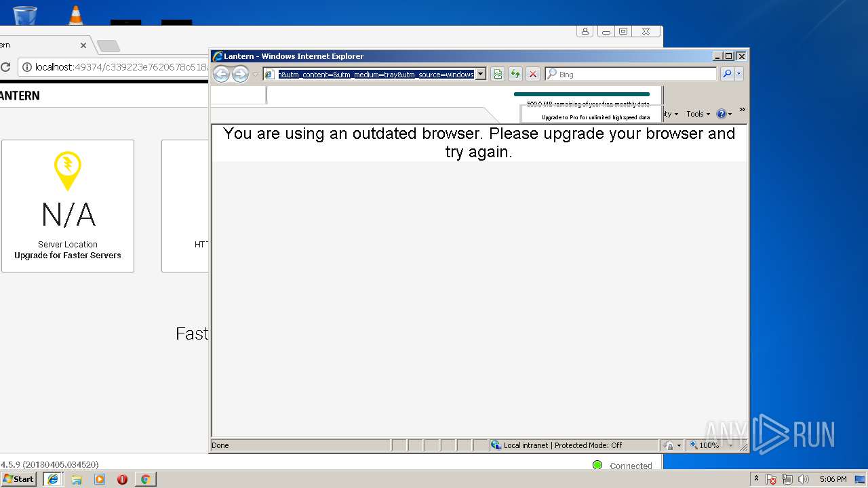Click the monthly data usage progress bar
Image resolution: width=868 pixels, height=488 pixels.
(582, 94)
